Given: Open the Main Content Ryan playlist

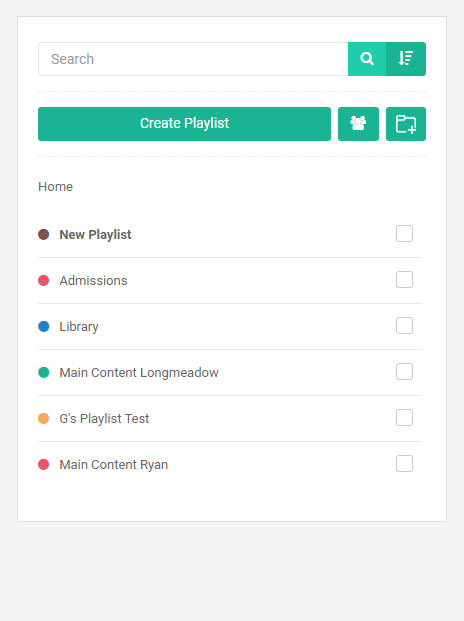Looking at the screenshot, I should click(114, 465).
